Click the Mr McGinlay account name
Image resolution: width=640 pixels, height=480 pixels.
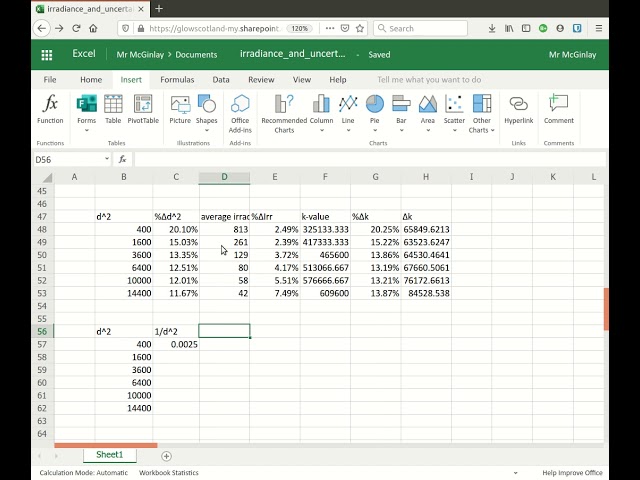pyautogui.click(x=572, y=55)
